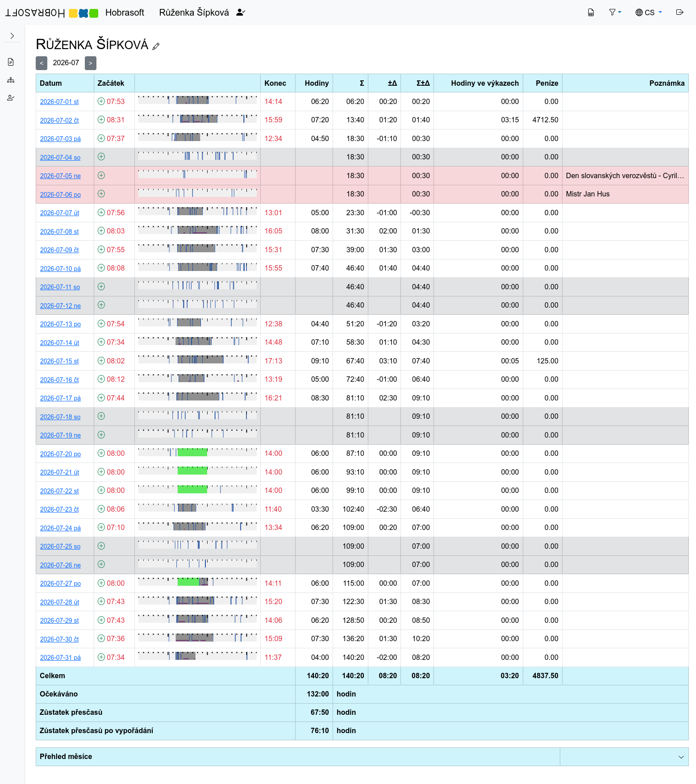Image resolution: width=696 pixels, height=784 pixels.
Task: Add a record with plus on 2026-07-26
Action: click(x=101, y=564)
